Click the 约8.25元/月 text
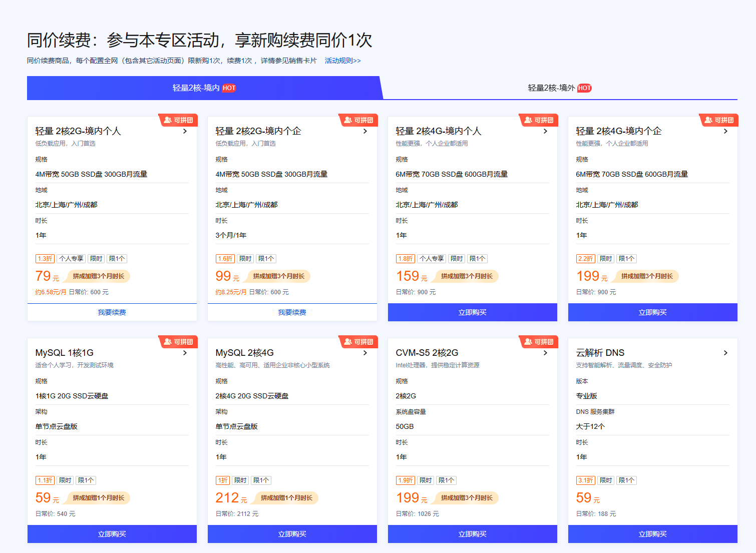 231,292
